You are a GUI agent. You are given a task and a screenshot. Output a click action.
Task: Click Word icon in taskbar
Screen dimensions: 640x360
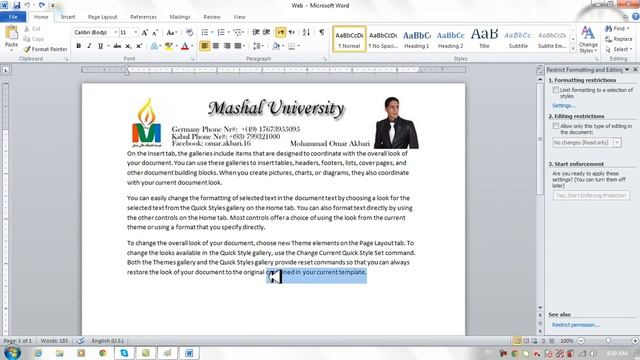189,353
